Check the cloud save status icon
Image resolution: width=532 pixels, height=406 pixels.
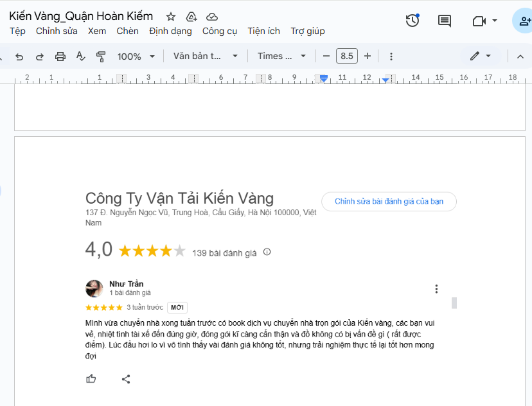[212, 17]
